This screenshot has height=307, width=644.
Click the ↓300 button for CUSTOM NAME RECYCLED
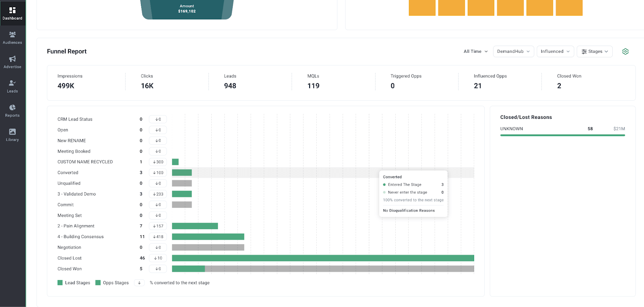(158, 162)
